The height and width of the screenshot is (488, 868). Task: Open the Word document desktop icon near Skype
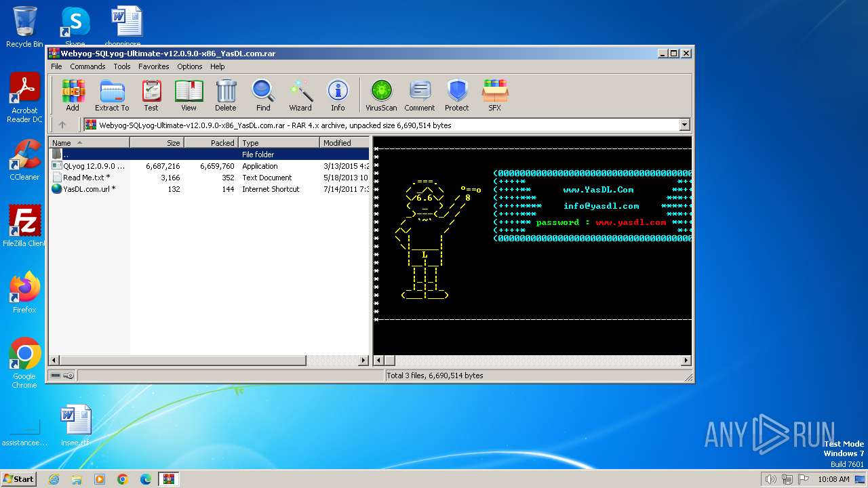point(127,27)
